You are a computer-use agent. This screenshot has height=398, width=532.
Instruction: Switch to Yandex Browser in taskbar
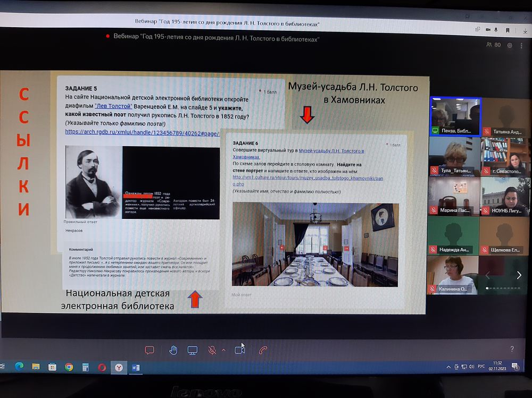(x=119, y=368)
